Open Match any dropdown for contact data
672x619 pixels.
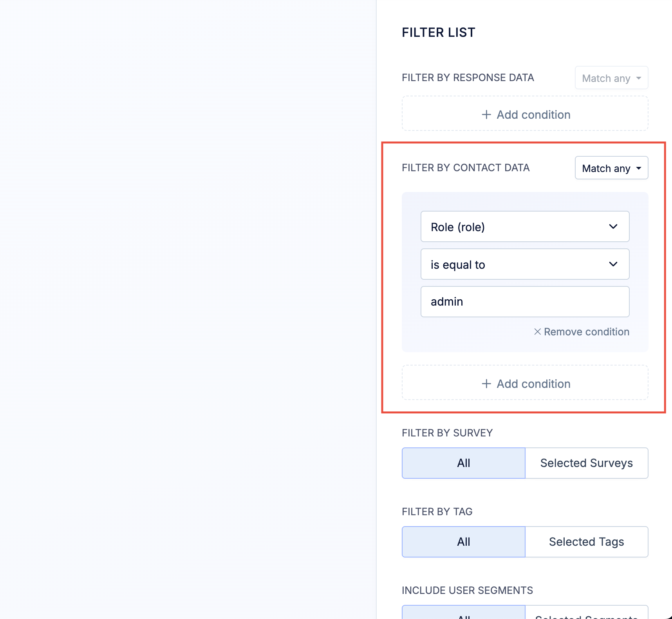coord(611,168)
